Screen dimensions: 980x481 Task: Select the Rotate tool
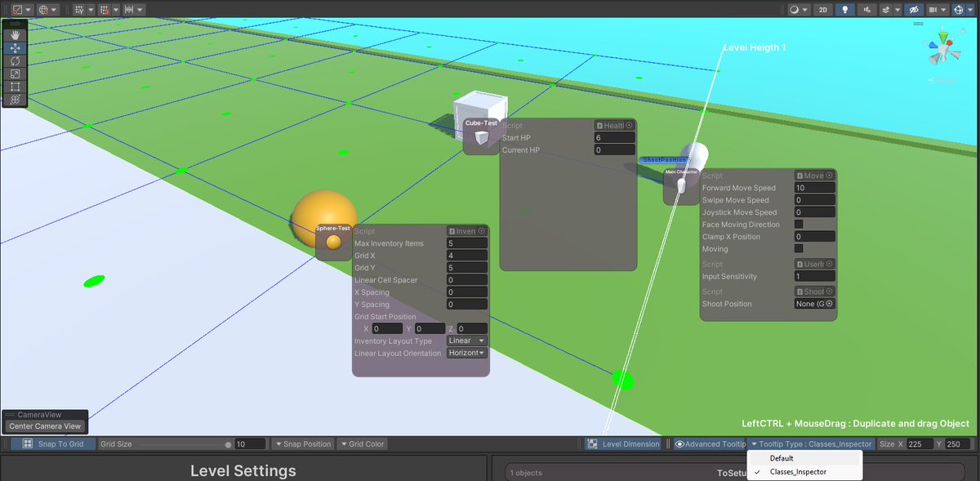point(16,60)
